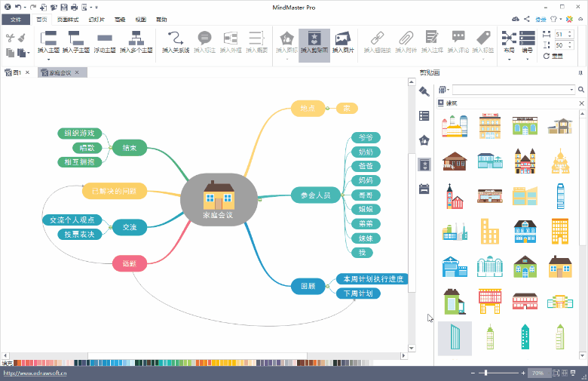Click the zoom slider in status bar
This screenshot has height=381, width=588.
pyautogui.click(x=486, y=373)
